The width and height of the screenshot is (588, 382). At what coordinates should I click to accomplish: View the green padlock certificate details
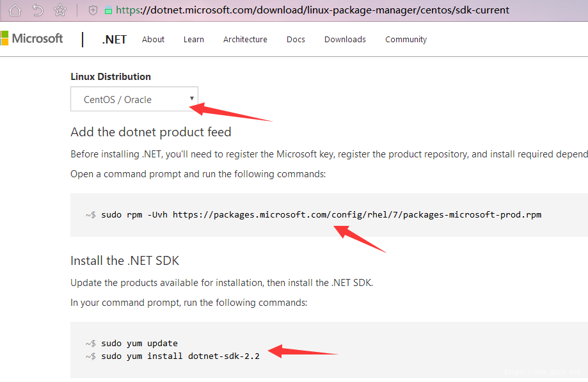click(108, 10)
